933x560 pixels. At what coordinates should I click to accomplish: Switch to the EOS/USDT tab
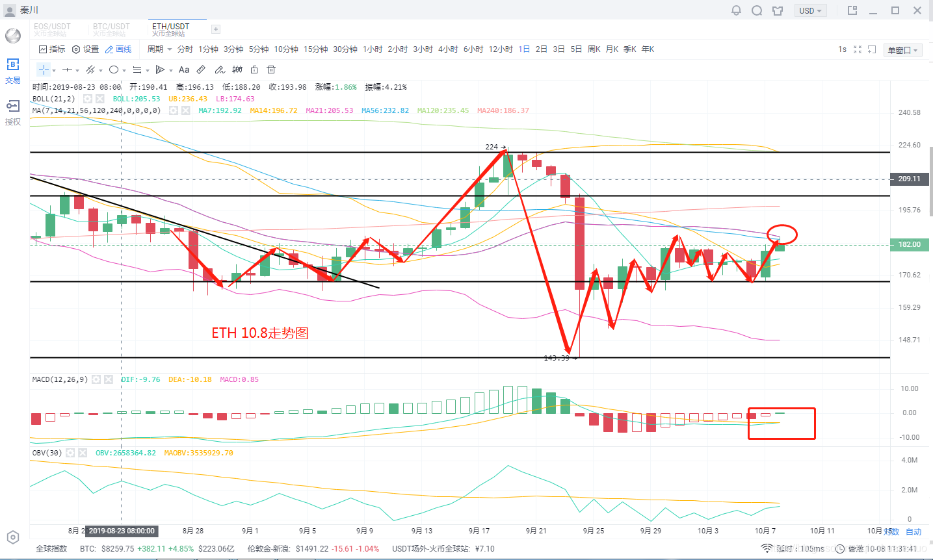pos(52,29)
